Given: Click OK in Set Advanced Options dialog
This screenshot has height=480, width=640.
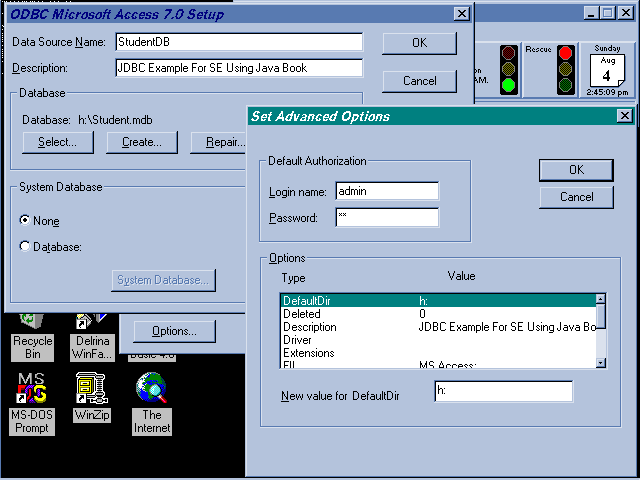Looking at the screenshot, I should [576, 170].
